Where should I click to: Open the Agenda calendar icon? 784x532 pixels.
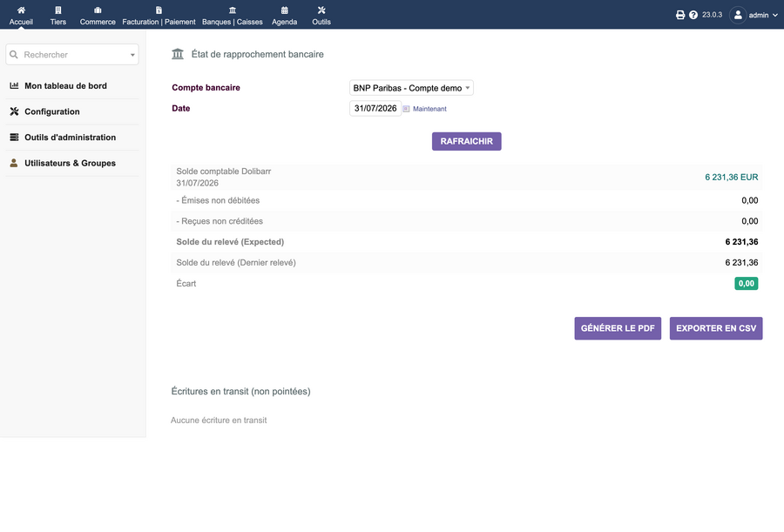pos(285,10)
